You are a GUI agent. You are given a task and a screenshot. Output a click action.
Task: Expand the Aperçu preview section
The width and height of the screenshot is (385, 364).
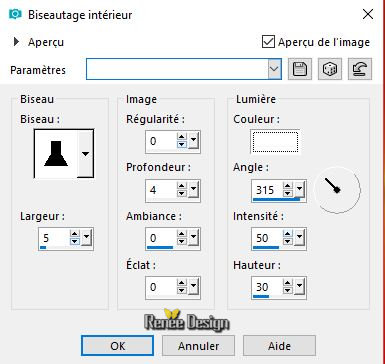(x=16, y=42)
